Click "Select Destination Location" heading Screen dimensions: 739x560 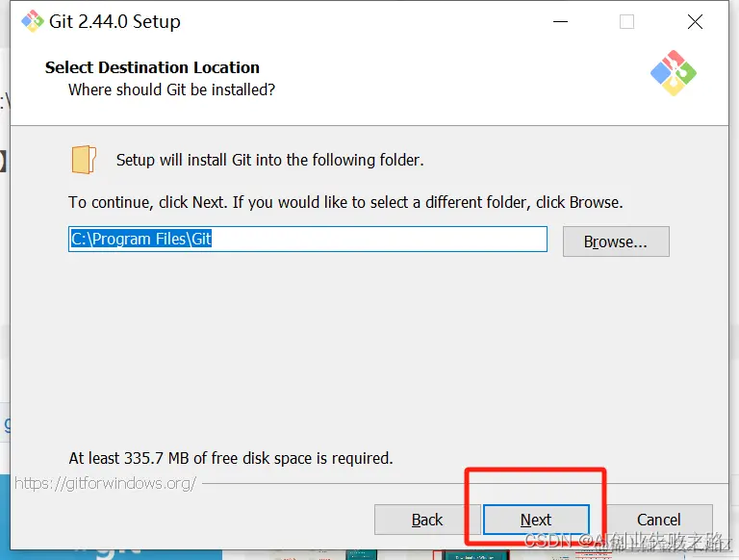pyautogui.click(x=152, y=67)
